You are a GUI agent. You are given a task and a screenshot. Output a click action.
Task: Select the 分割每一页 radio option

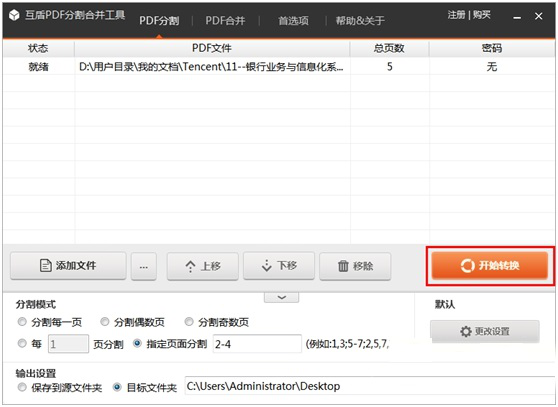(22, 322)
